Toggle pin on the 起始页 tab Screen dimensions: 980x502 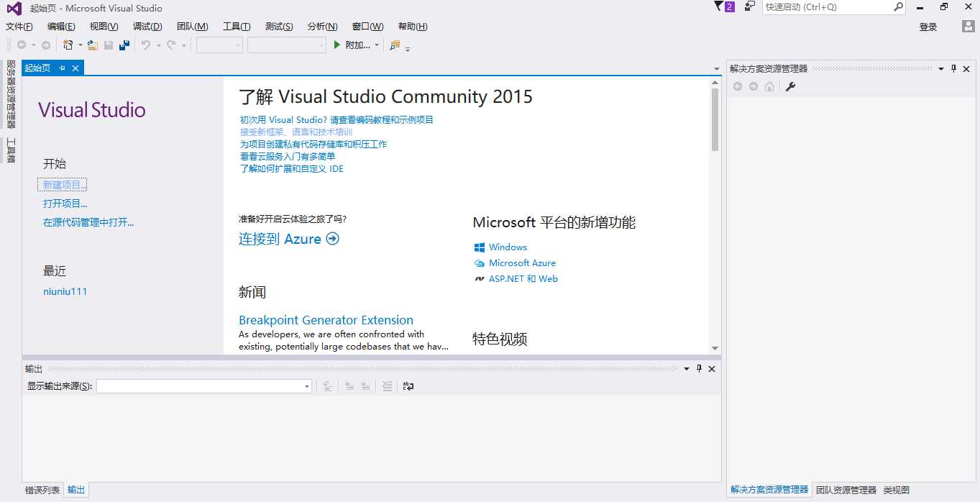coord(63,68)
